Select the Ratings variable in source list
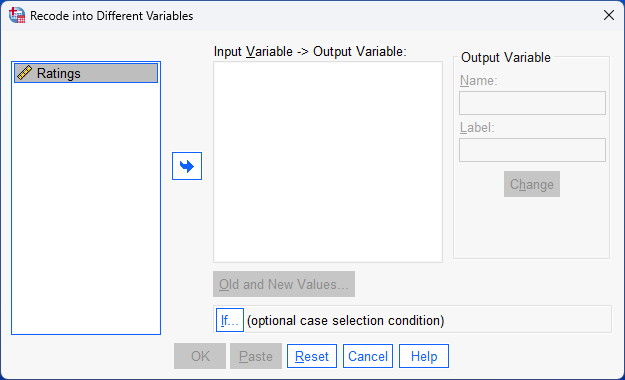Screen dimensions: 625x380 pos(86,73)
